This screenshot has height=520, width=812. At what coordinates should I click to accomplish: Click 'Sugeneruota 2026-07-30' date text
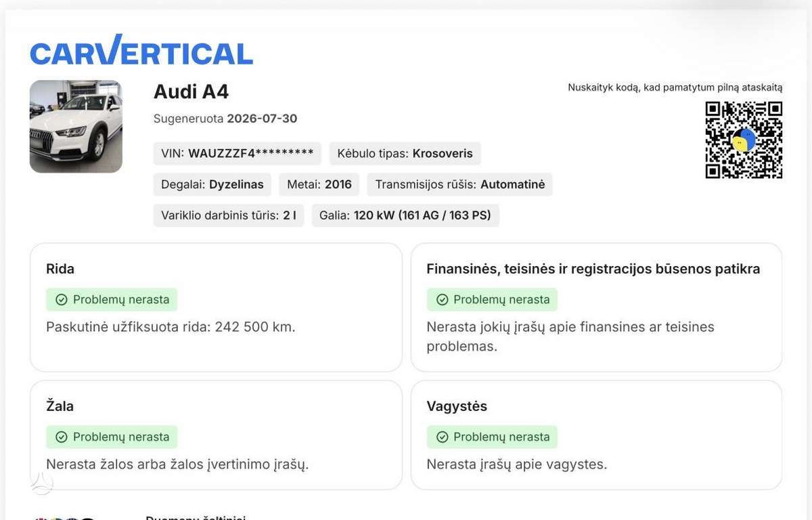(x=225, y=118)
